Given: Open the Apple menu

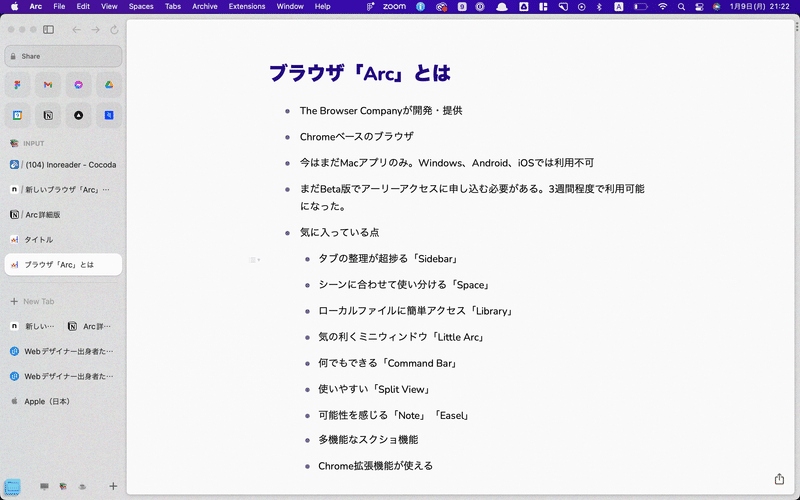Looking at the screenshot, I should [x=15, y=7].
